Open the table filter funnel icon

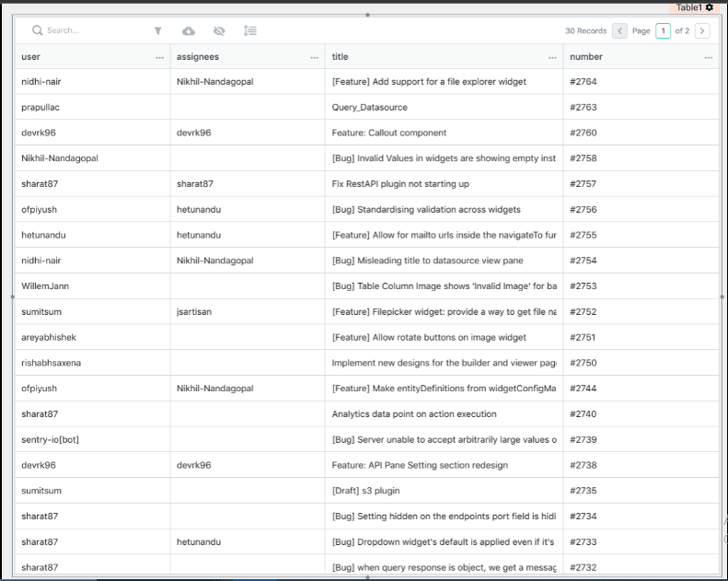tap(158, 30)
